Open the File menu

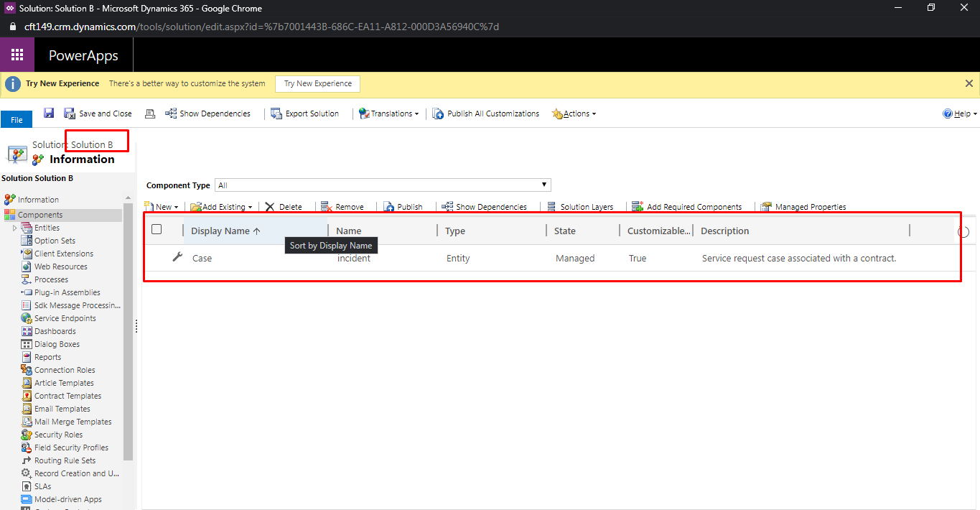pyautogui.click(x=17, y=120)
